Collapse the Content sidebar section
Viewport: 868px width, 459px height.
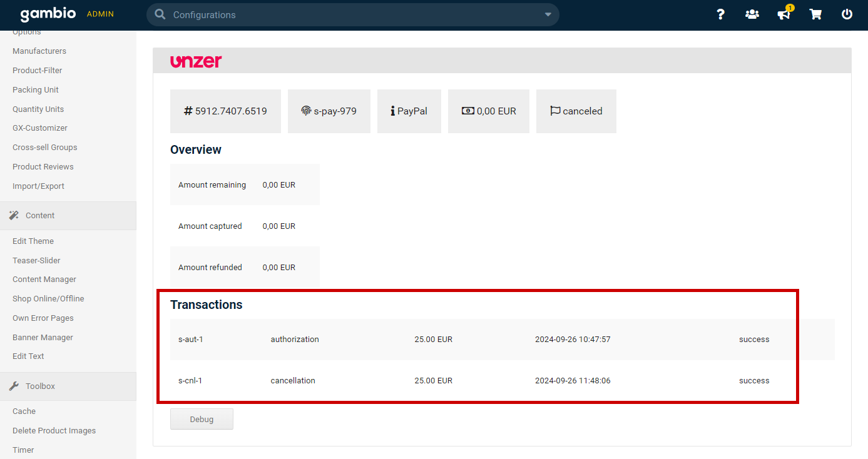tap(68, 215)
